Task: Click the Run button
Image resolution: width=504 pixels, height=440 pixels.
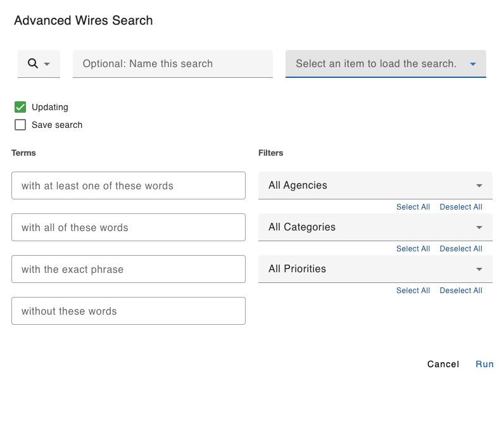Action: tap(484, 364)
